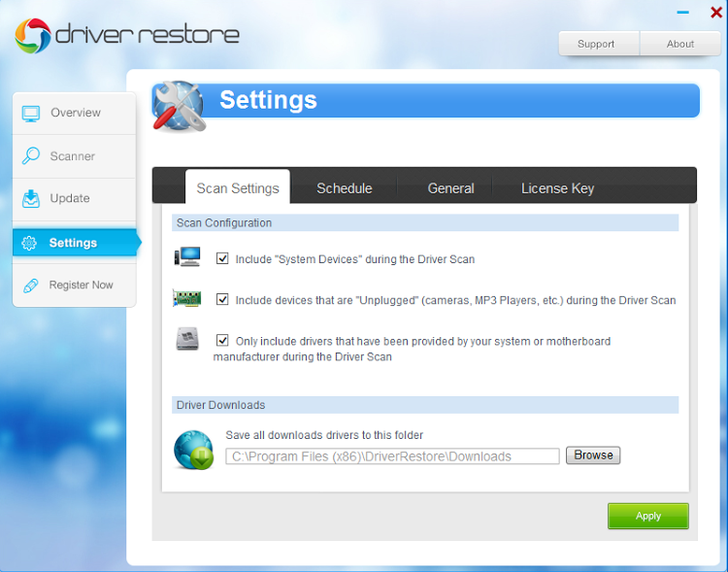728x572 pixels.
Task: Click the green Apply button
Action: pyautogui.click(x=648, y=516)
